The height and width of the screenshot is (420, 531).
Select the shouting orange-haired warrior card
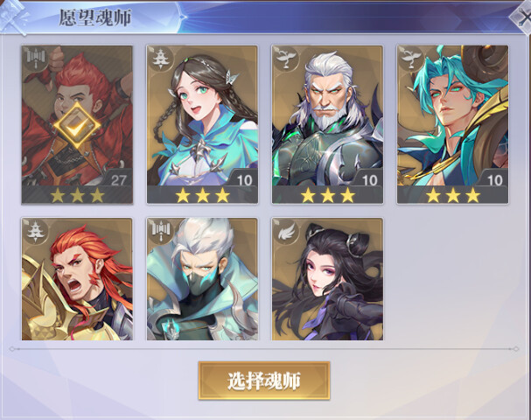point(77,279)
